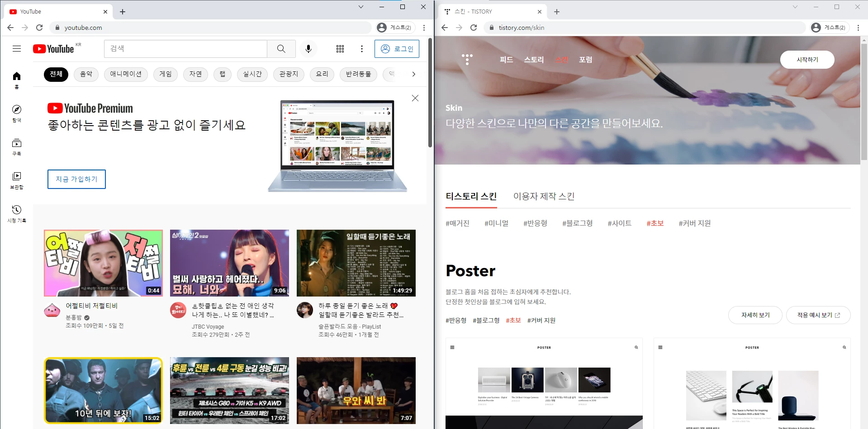
Task: Click the 적용 예시 보기 button
Action: [818, 315]
